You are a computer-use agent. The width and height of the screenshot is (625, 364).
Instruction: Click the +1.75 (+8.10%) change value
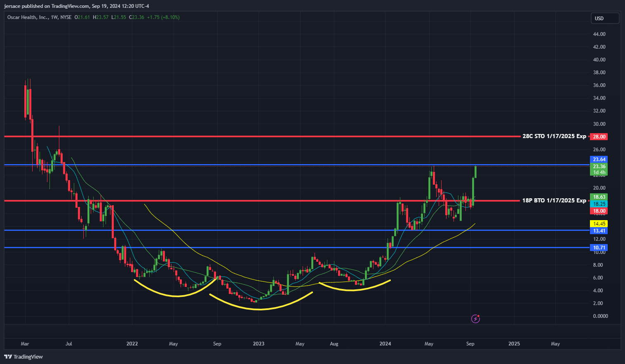[x=163, y=17]
